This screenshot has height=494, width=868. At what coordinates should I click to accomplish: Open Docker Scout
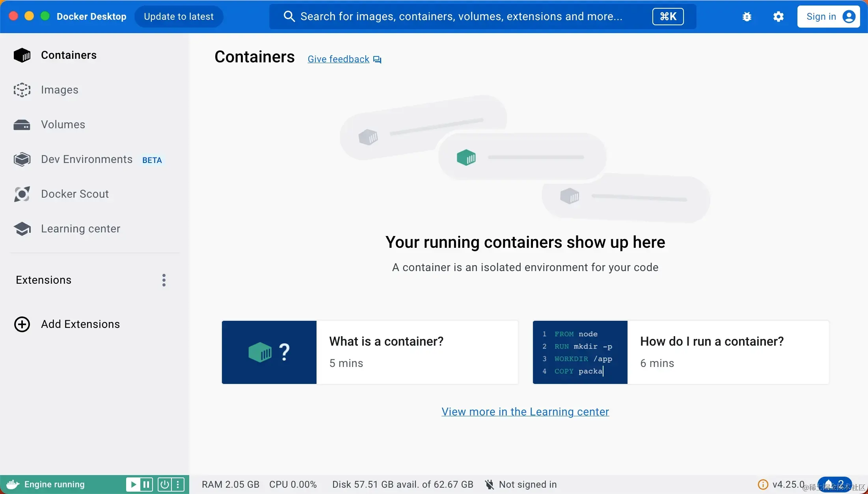pos(75,194)
